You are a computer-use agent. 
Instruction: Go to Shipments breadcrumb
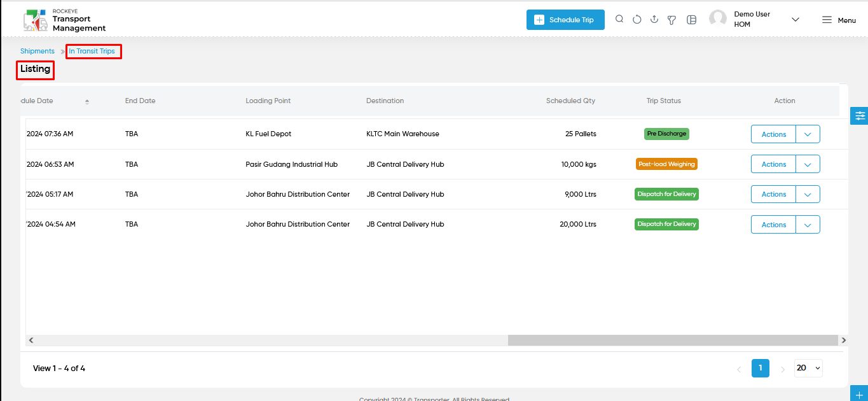coord(38,51)
